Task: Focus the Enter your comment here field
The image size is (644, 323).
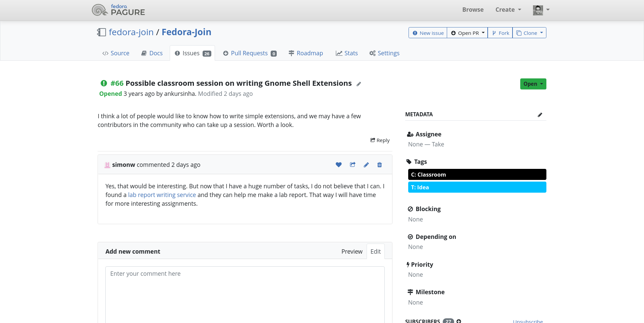Action: pyautogui.click(x=245, y=295)
